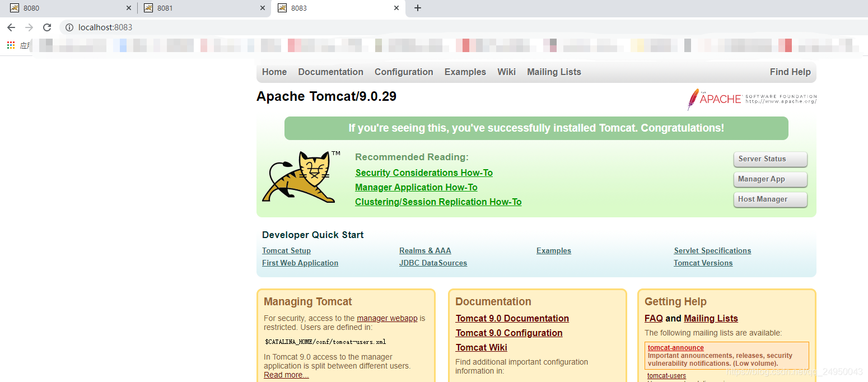The height and width of the screenshot is (382, 868).
Task: Open Tomcat 9.0 Configuration link
Action: click(509, 333)
